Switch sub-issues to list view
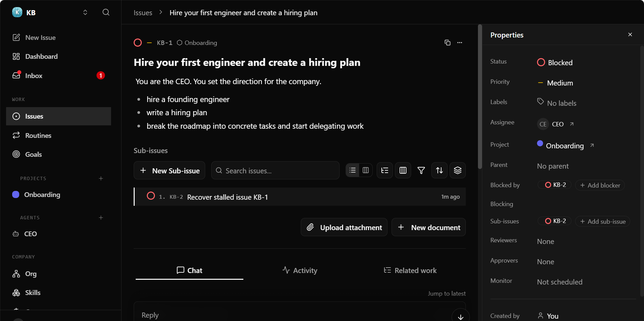Screen dimensions: 644x321 353,170
